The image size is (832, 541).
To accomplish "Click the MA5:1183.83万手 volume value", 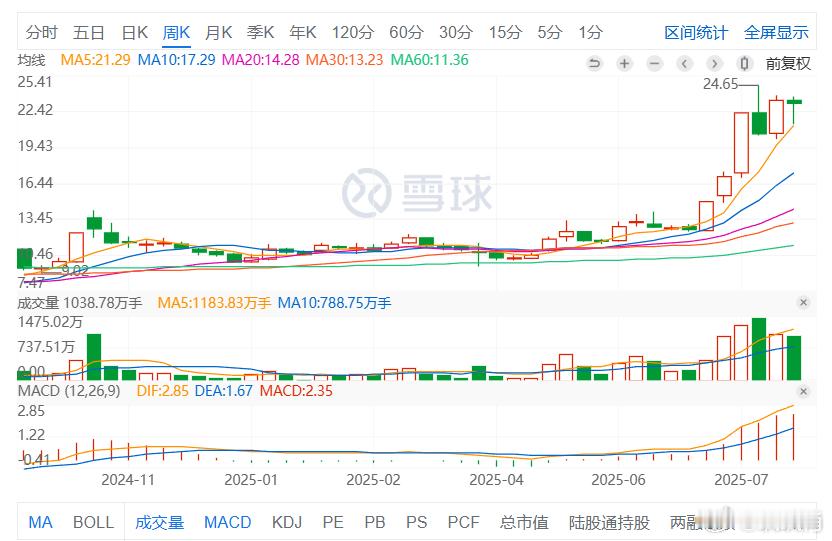I will click(214, 303).
